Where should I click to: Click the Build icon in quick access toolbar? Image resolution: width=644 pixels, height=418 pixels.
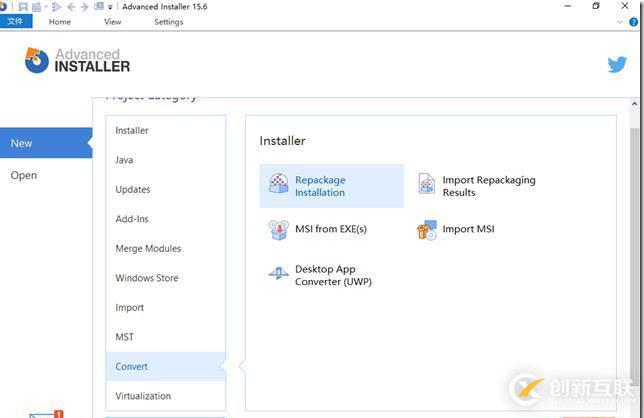[37, 7]
